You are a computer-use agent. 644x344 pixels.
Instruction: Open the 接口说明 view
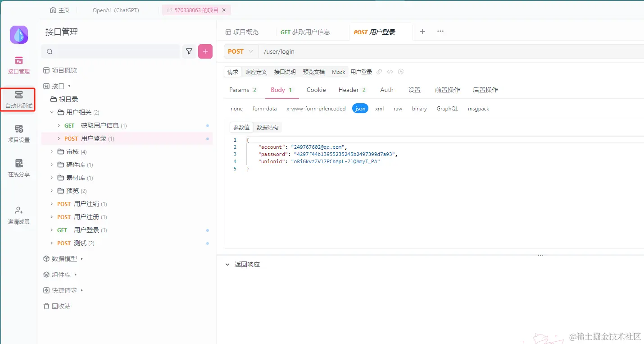[x=285, y=72]
